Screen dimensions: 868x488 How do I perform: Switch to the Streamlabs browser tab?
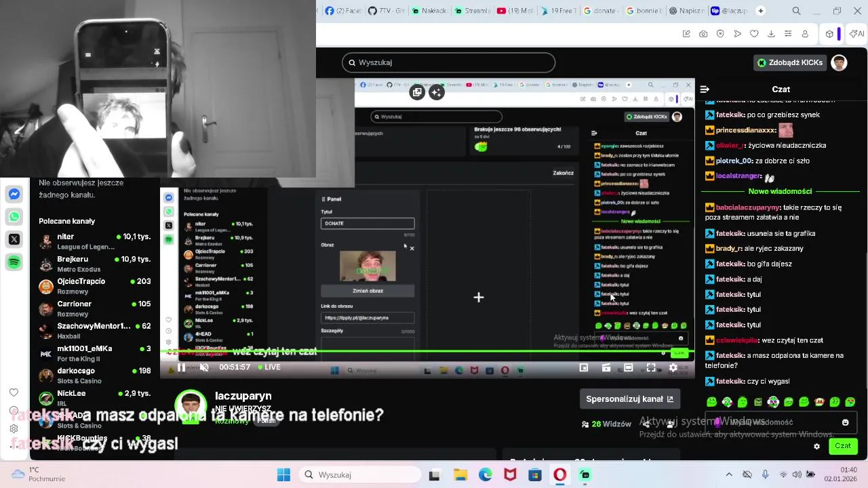(x=471, y=11)
